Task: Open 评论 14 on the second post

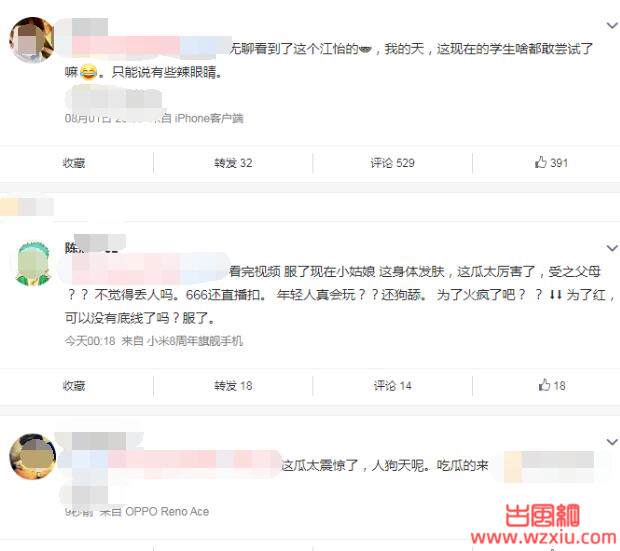Action: tap(392, 386)
